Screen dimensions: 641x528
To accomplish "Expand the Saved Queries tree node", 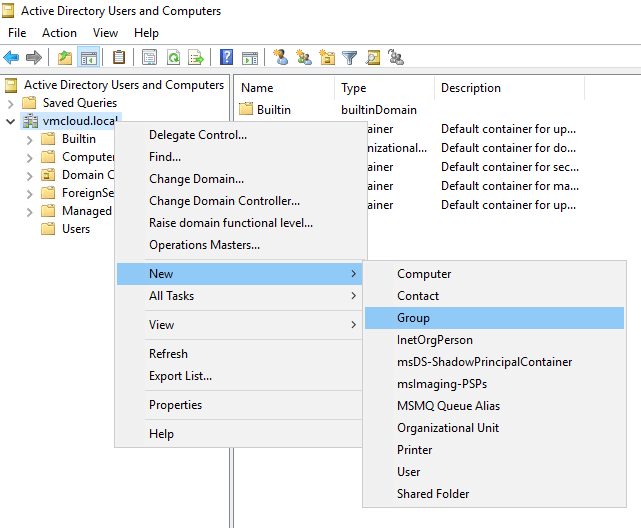I will [x=11, y=103].
